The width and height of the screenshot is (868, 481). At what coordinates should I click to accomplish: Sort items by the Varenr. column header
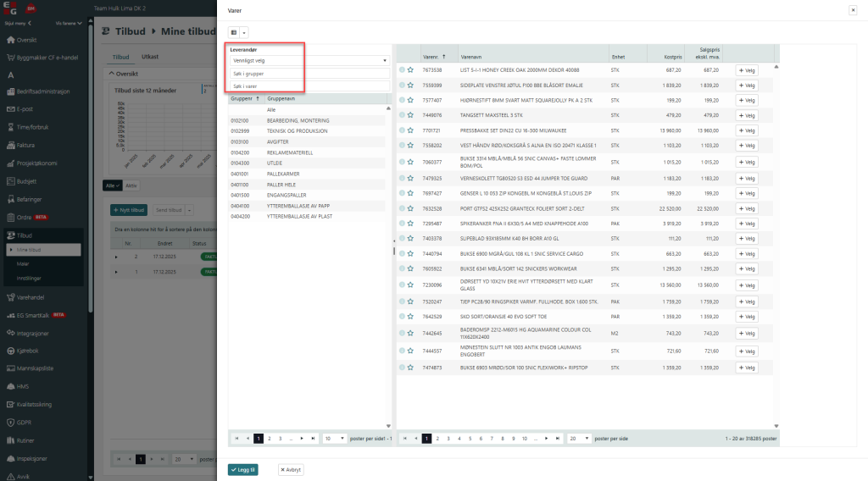tap(432, 56)
